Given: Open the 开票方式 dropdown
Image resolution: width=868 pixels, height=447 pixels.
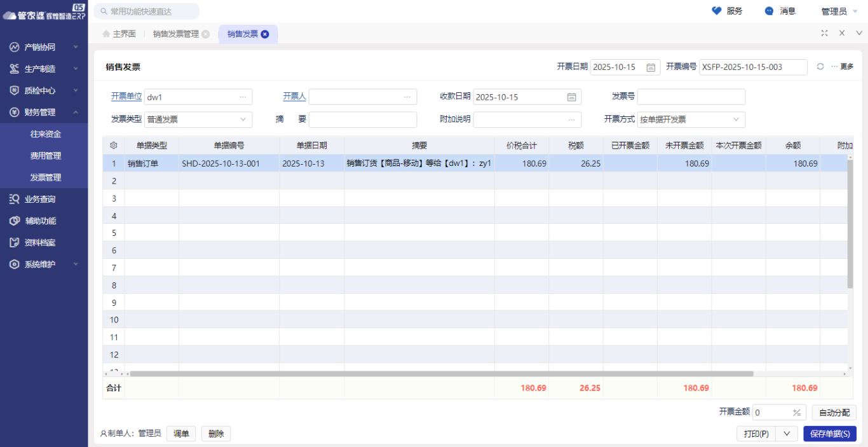Looking at the screenshot, I should [x=736, y=120].
